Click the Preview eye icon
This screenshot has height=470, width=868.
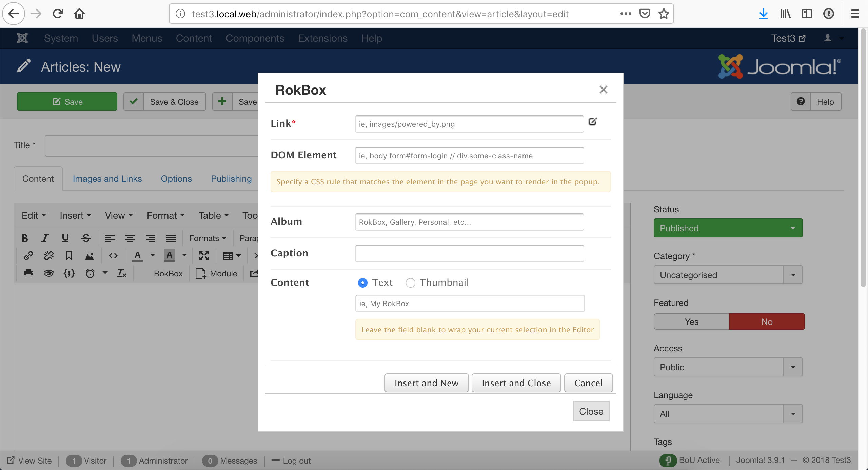click(x=48, y=273)
